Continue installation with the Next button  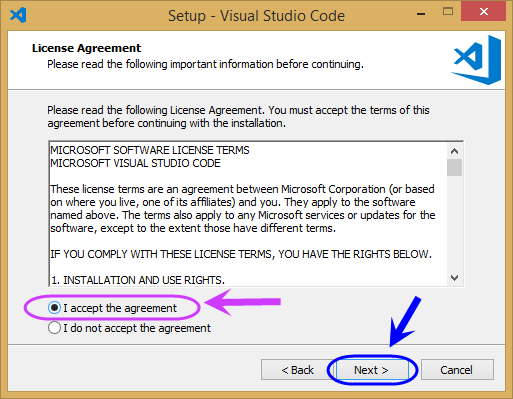click(x=371, y=370)
